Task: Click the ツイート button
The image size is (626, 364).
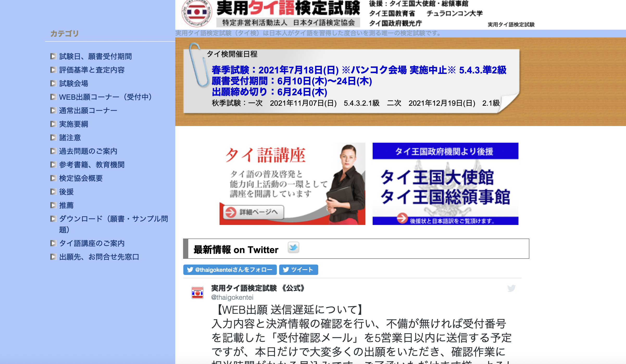Action: click(x=298, y=270)
